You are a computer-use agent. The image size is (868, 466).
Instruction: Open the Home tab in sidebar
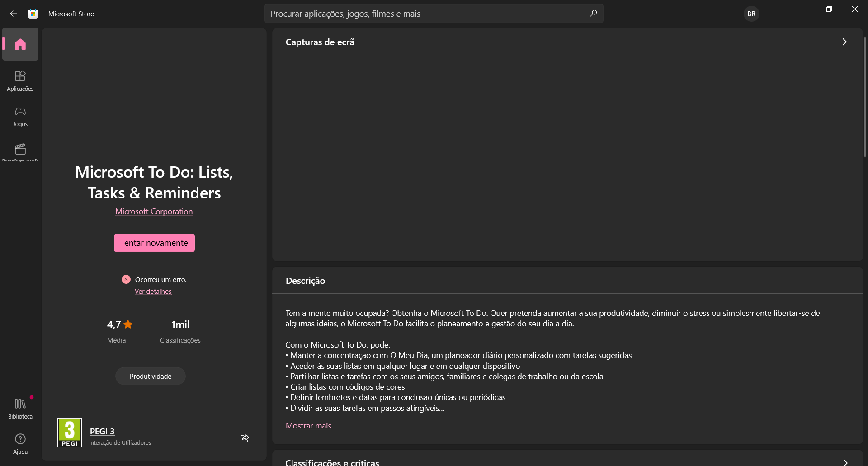pyautogui.click(x=20, y=44)
